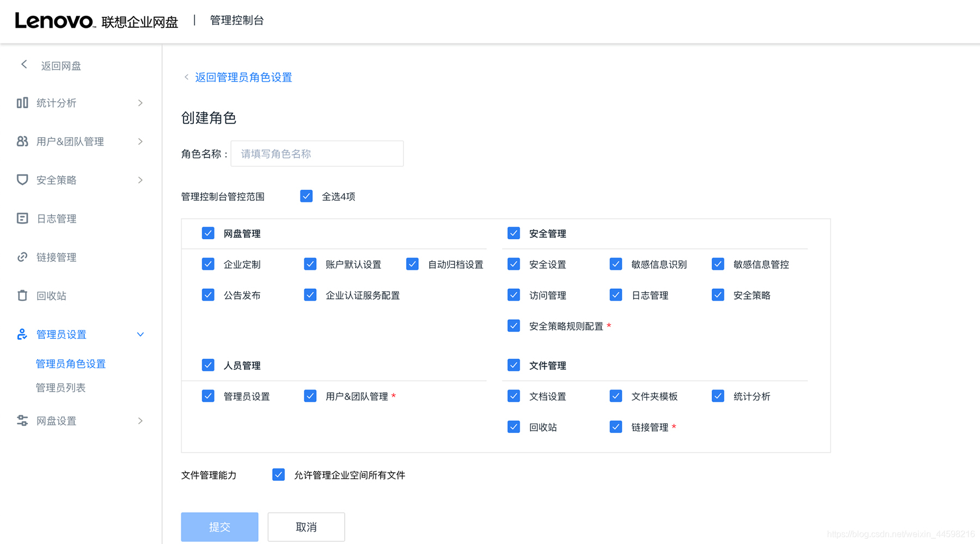Toggle the 全选4项 checkbox
Screen dimensions: 980x544
(307, 196)
